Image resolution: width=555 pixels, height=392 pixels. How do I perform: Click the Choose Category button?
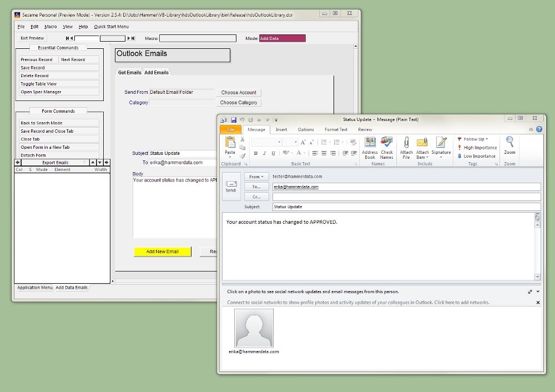tap(239, 102)
